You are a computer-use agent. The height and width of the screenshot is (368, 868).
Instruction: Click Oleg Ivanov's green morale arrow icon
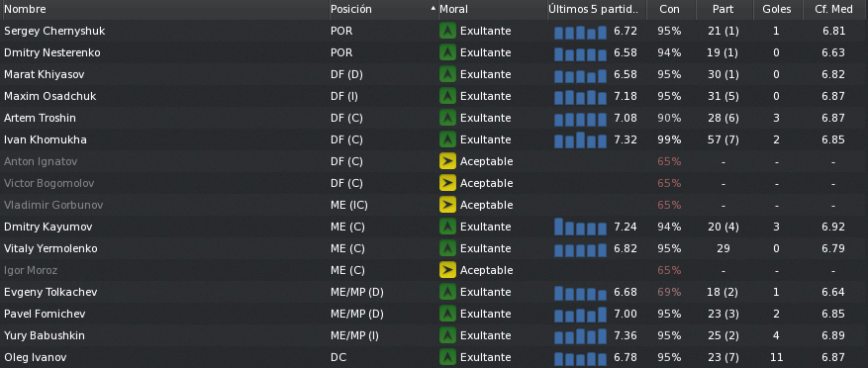tap(447, 357)
